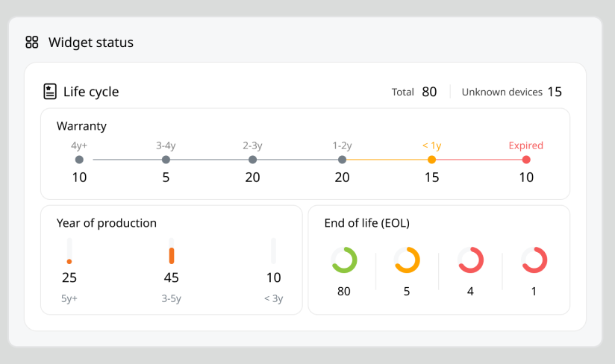This screenshot has width=615, height=364.
Task: Click the Year of production heading
Action: [107, 223]
